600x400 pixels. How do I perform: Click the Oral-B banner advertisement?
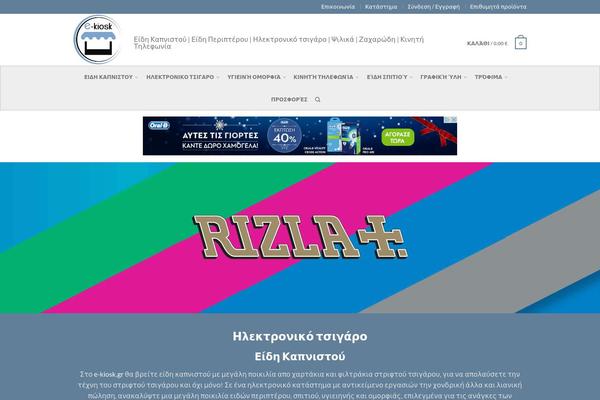[300, 136]
